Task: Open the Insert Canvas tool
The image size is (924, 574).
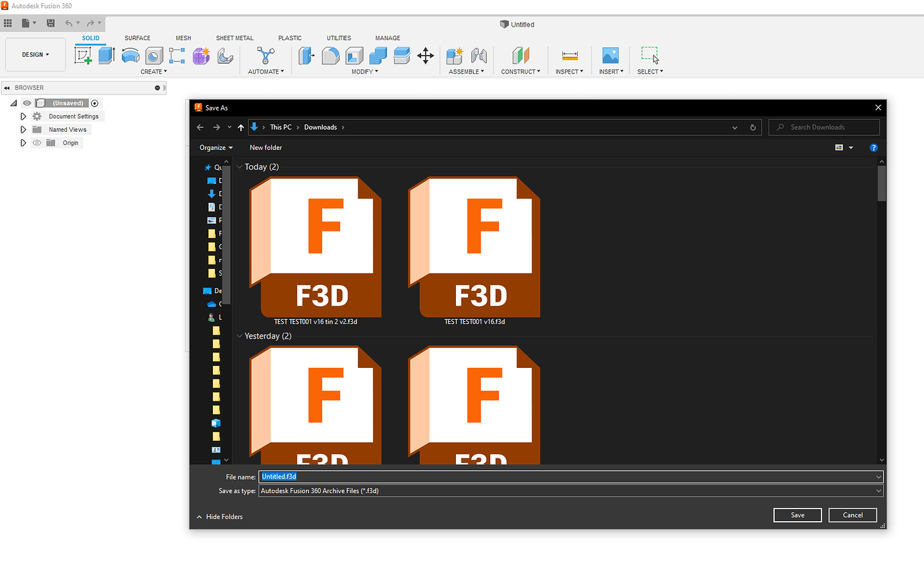Action: point(610,56)
